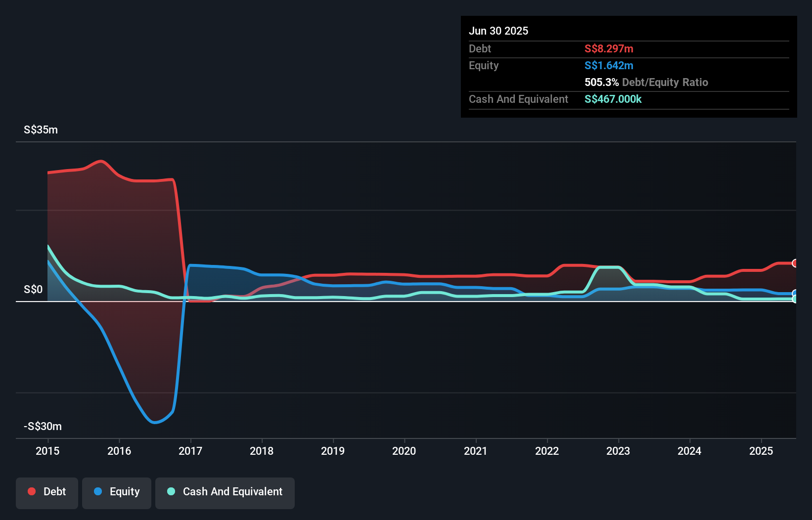
Task: Click the teal Cash value indicator in the tooltip
Action: (x=613, y=99)
